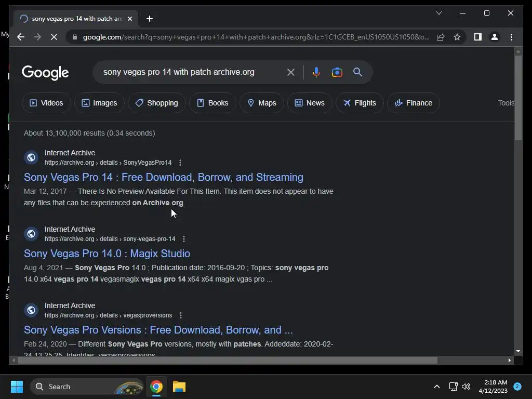Open the Windows Start menu
Image resolution: width=532 pixels, height=399 pixels.
(17, 387)
